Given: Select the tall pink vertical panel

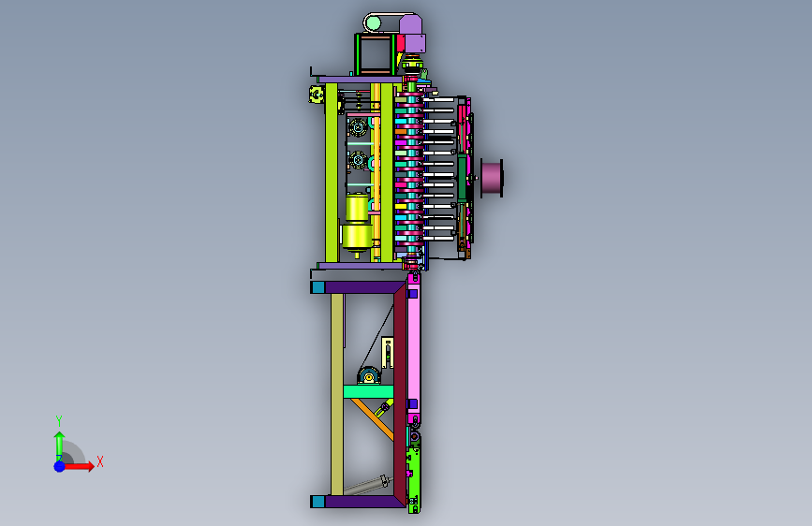Looking at the screenshot, I should tap(414, 347).
